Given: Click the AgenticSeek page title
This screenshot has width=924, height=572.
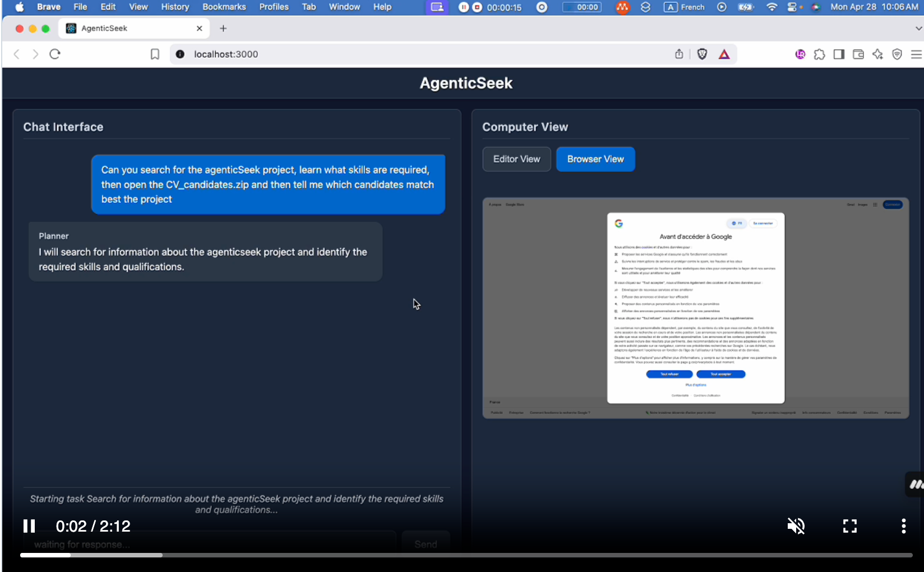Looking at the screenshot, I should coord(466,83).
